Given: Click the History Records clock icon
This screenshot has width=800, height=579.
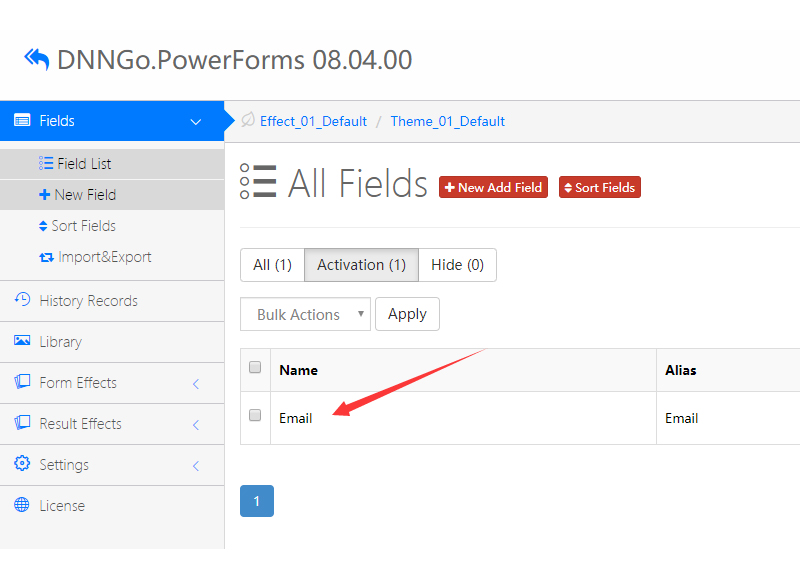Looking at the screenshot, I should click(22, 299).
